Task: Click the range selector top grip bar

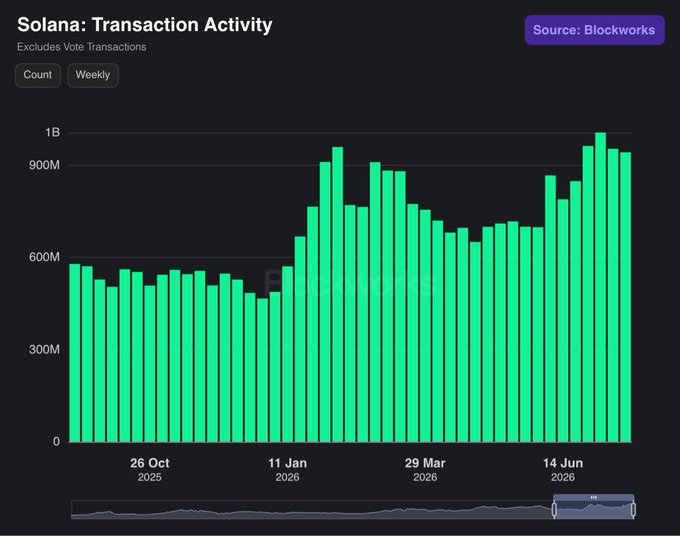Action: (594, 497)
